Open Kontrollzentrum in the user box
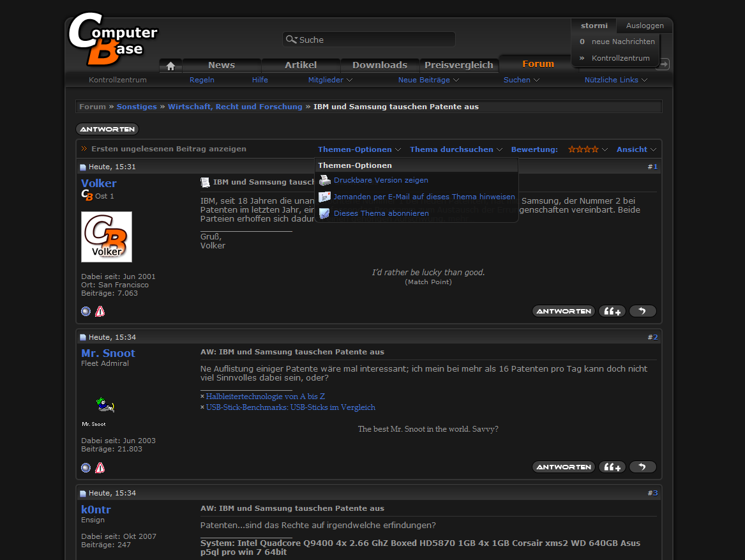The width and height of the screenshot is (745, 560). tap(621, 58)
